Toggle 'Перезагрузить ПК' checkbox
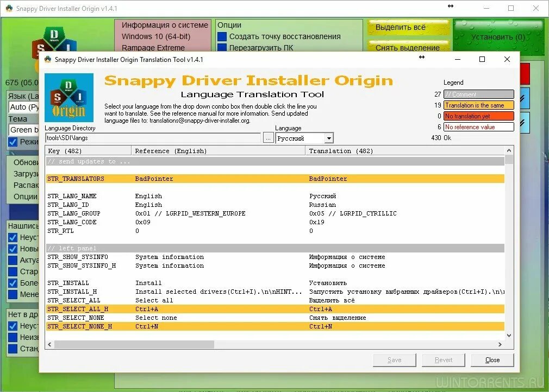Viewport: 549px width, 392px height. click(222, 48)
